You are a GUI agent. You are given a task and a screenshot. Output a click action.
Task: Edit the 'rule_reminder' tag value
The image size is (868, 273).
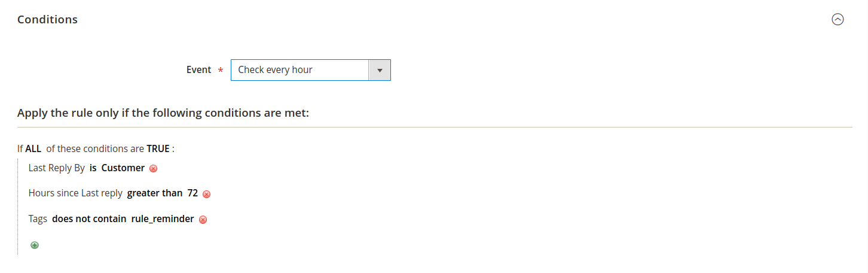pyautogui.click(x=163, y=219)
